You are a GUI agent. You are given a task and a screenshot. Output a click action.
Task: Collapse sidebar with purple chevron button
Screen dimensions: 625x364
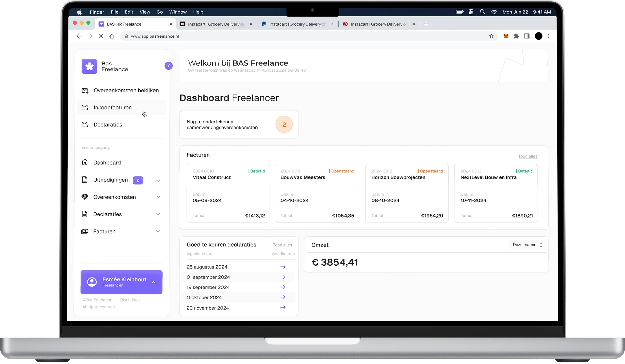coord(169,66)
